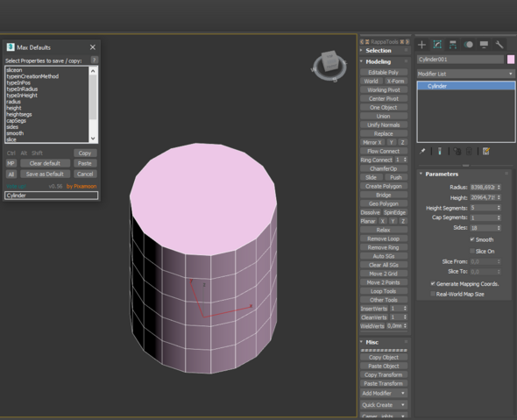Viewport: 517px width, 420px height.
Task: Open the Utilities wrench icon
Action: pos(499,45)
